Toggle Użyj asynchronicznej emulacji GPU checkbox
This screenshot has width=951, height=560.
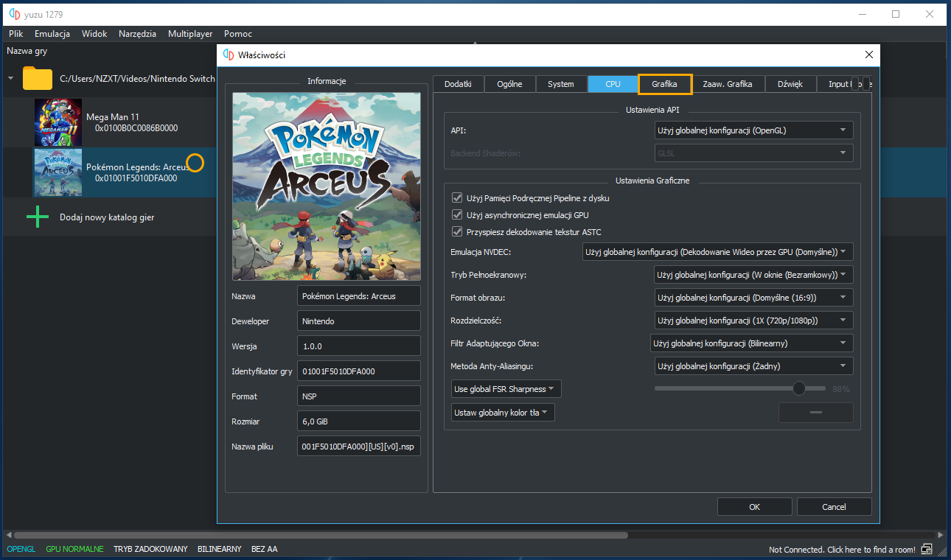click(x=457, y=214)
